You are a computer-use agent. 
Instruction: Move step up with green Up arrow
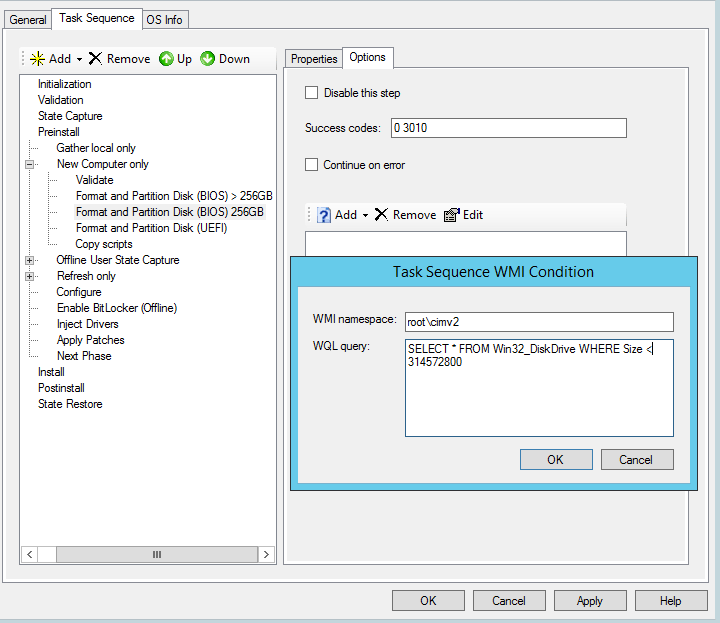pyautogui.click(x=166, y=59)
